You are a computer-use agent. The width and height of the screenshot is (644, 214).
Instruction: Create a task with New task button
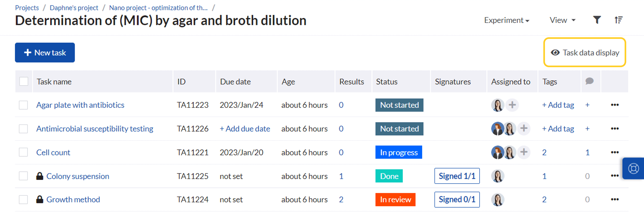pos(45,52)
